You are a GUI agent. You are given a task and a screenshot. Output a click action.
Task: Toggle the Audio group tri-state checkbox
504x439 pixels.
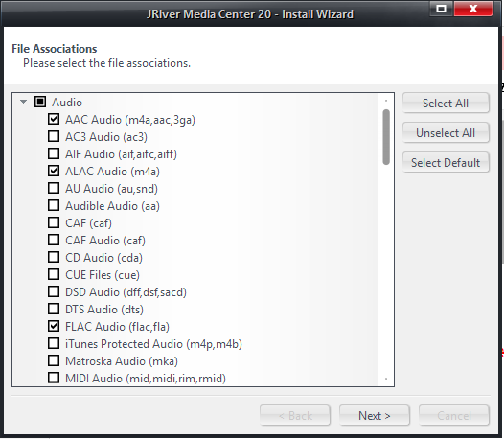(40, 102)
